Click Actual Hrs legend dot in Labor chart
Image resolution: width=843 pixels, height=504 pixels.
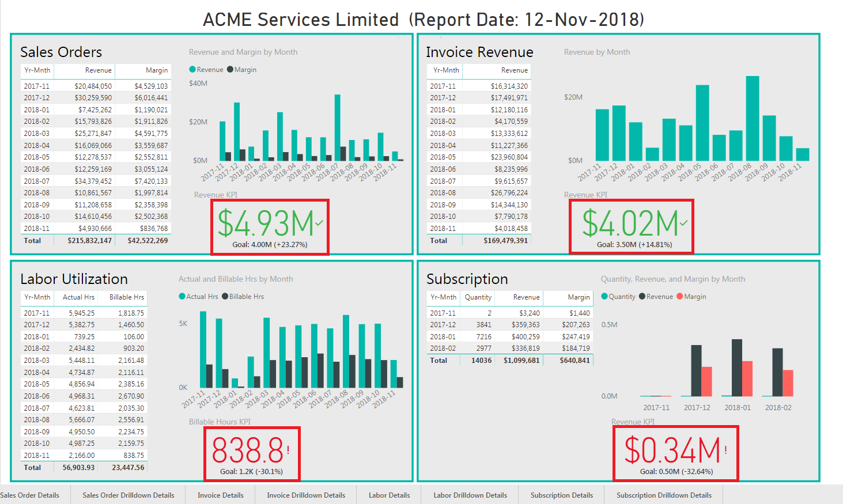[x=182, y=297]
